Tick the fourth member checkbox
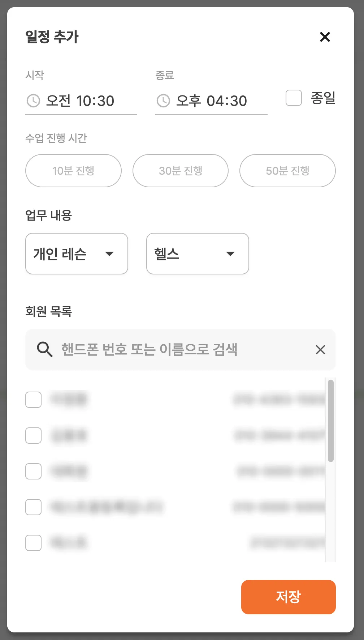 pos(34,507)
